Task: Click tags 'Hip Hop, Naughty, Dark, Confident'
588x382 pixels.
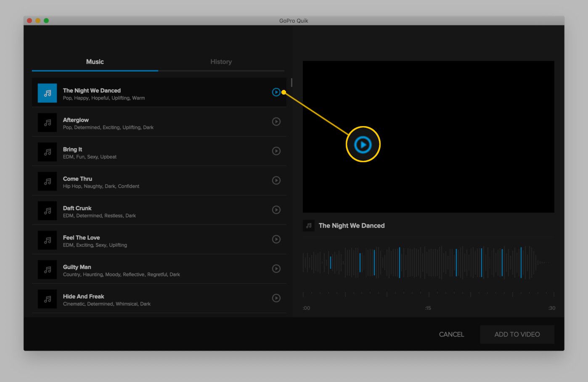Action: click(x=101, y=186)
